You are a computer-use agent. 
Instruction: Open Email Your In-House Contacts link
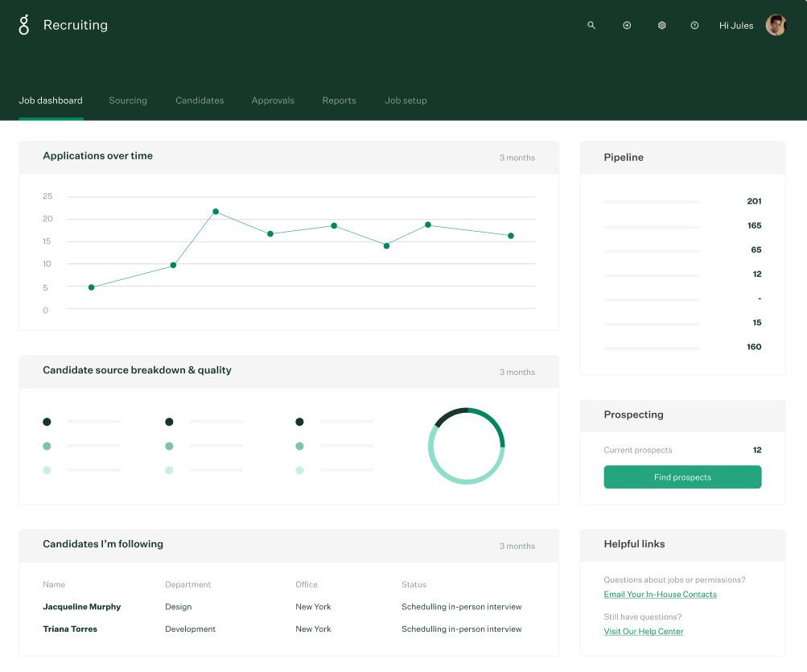pyautogui.click(x=660, y=594)
